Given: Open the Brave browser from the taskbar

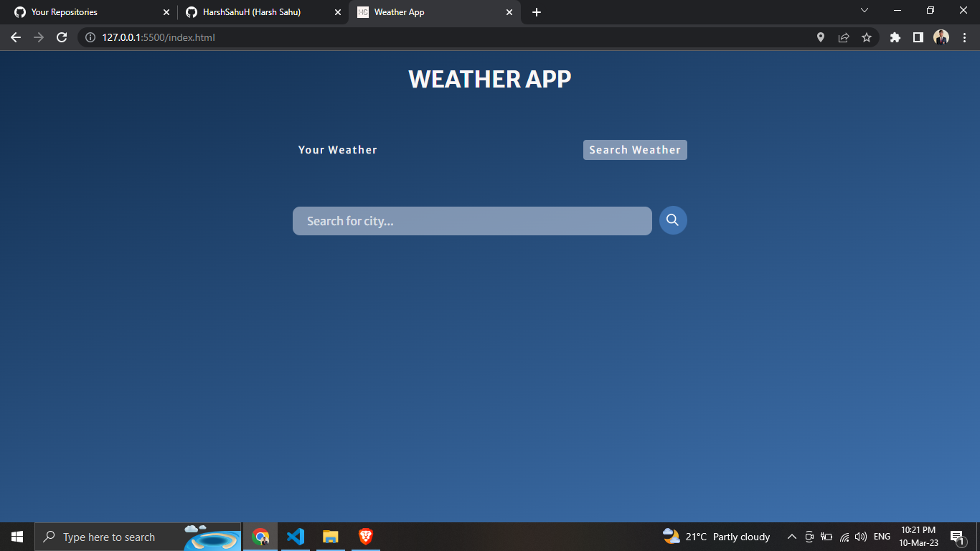Looking at the screenshot, I should point(364,536).
